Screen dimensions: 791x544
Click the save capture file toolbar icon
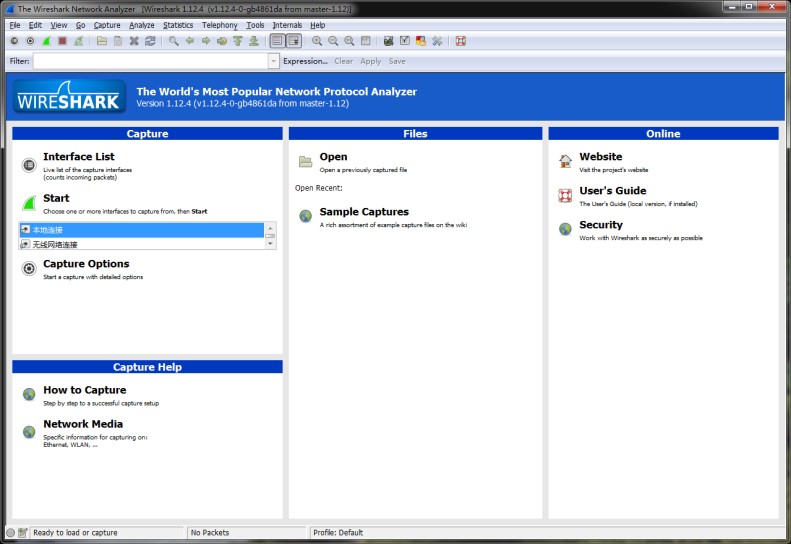point(118,41)
